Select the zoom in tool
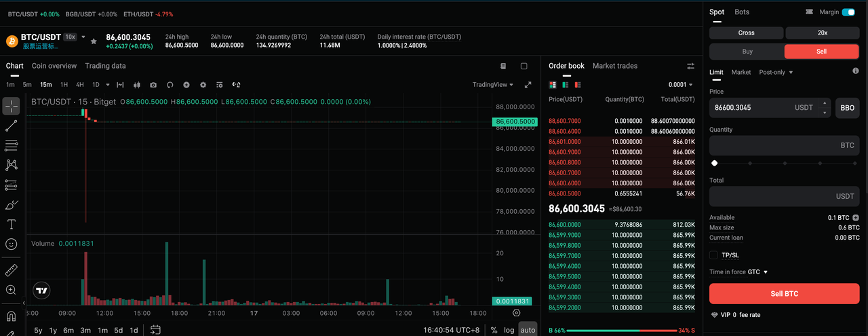The height and width of the screenshot is (336, 868). point(11,290)
